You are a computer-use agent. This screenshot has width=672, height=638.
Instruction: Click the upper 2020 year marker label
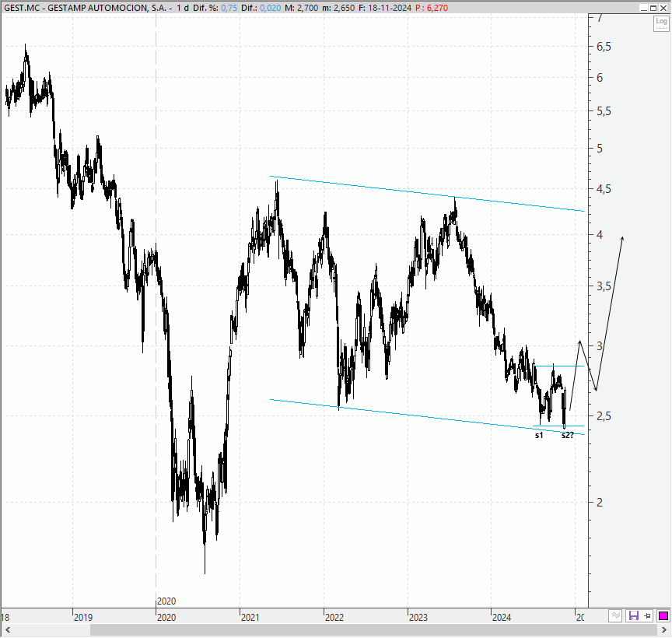pos(166,601)
